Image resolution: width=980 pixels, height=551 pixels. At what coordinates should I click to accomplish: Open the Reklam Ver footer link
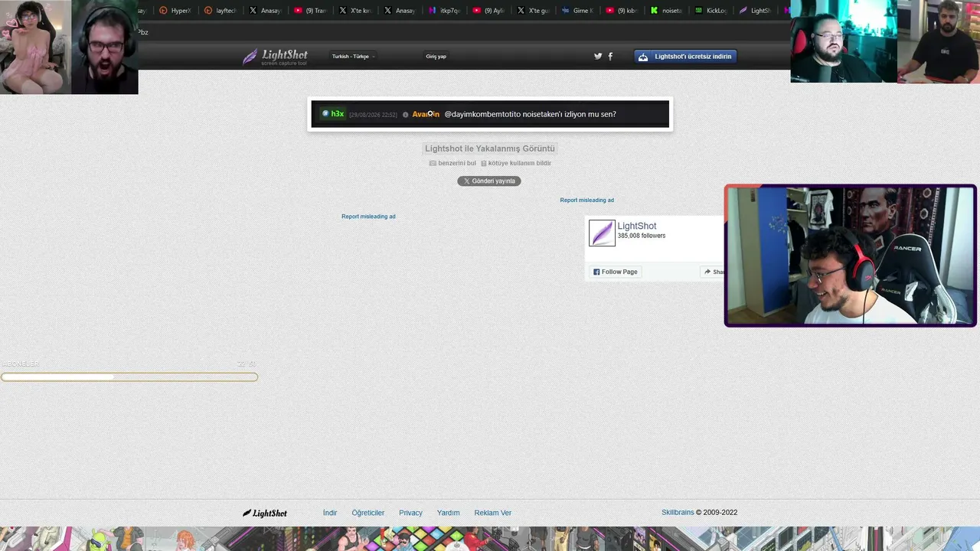click(493, 513)
